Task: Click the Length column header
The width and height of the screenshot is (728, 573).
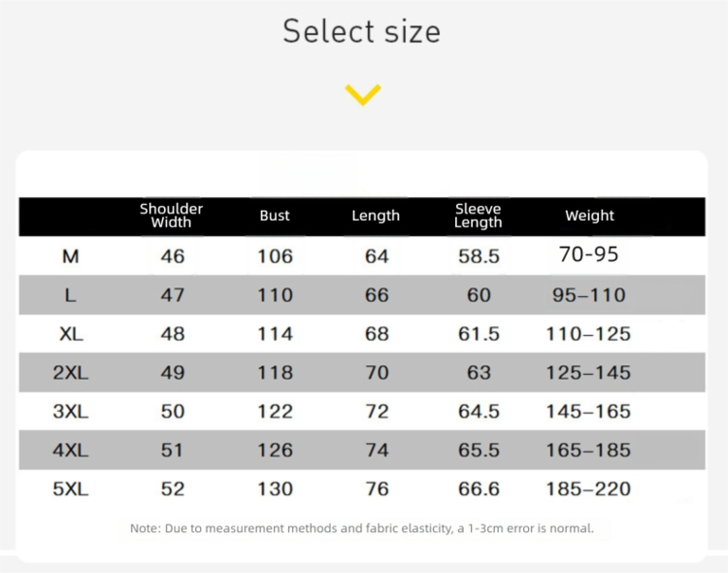Action: [376, 216]
